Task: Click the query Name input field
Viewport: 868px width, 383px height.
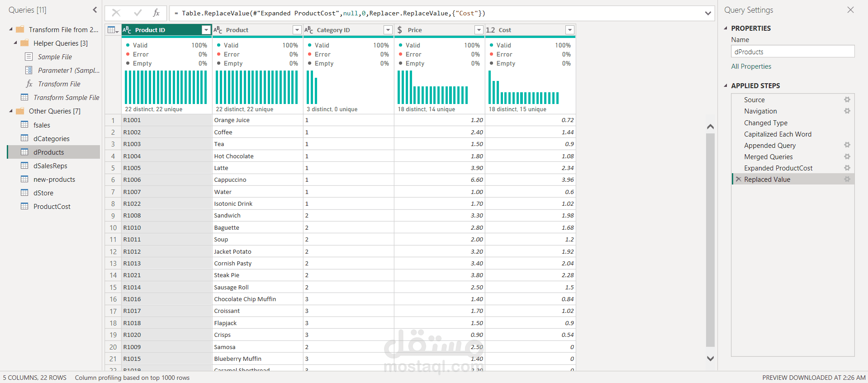Action: click(792, 52)
